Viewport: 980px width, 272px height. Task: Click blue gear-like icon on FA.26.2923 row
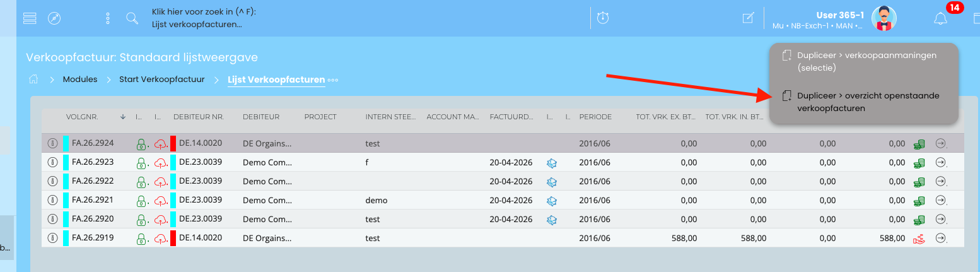(552, 163)
